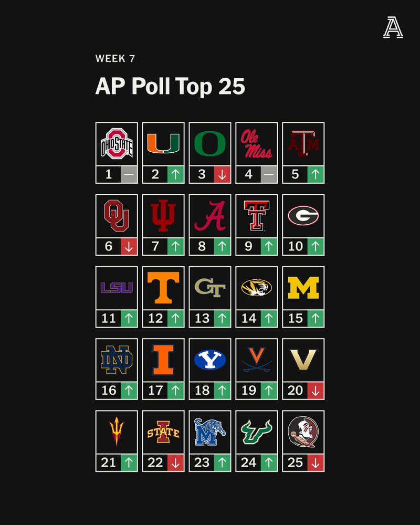This screenshot has width=420, height=525.
Task: Open the Ole Miss logo tile
Action: point(257,144)
